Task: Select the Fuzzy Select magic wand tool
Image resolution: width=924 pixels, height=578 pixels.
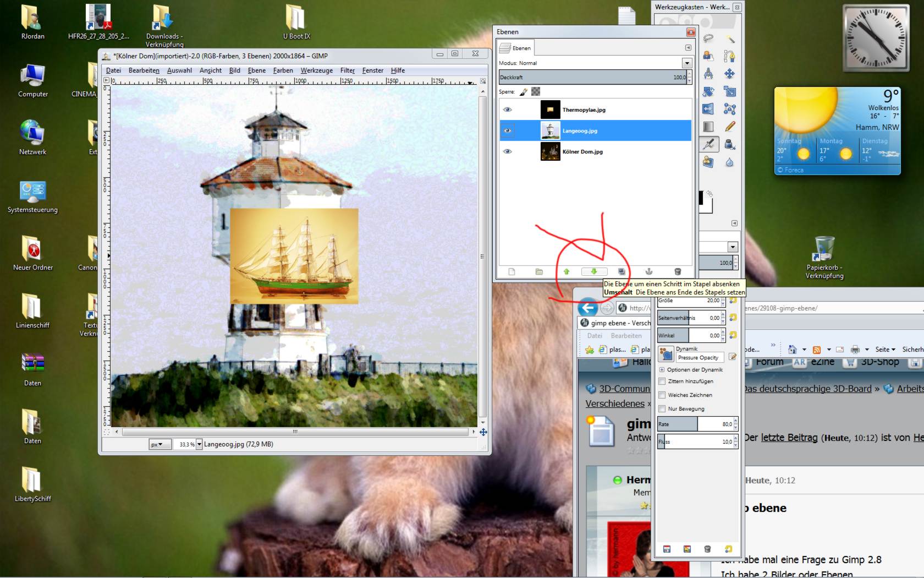Action: pyautogui.click(x=730, y=39)
